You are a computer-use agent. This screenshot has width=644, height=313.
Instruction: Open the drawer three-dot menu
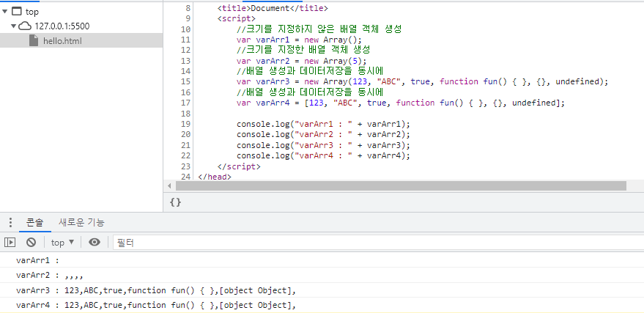[10, 223]
